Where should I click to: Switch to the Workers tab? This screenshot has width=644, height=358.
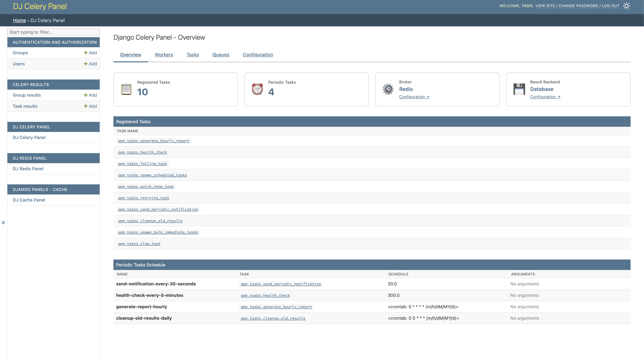[x=164, y=55]
